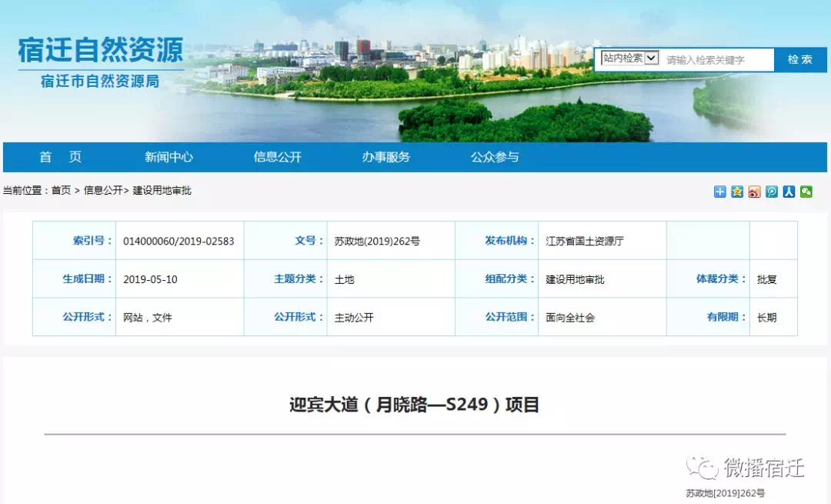Click 信息公开 in the breadcrumb path
The image size is (831, 504).
point(103,191)
